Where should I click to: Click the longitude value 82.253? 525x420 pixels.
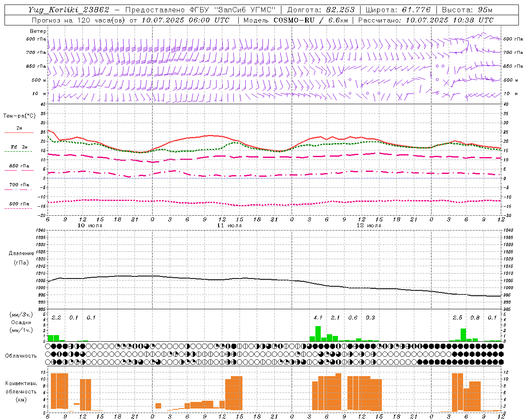(x=340, y=10)
